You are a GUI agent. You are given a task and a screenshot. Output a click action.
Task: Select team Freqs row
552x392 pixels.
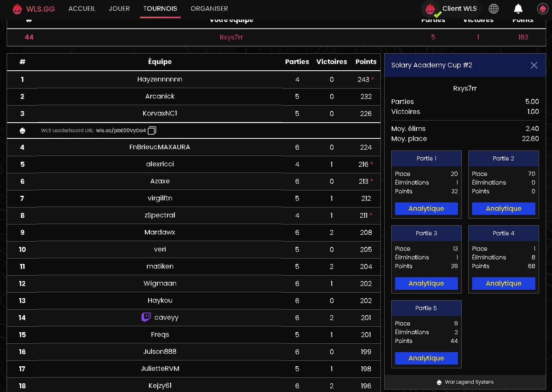[194, 334]
